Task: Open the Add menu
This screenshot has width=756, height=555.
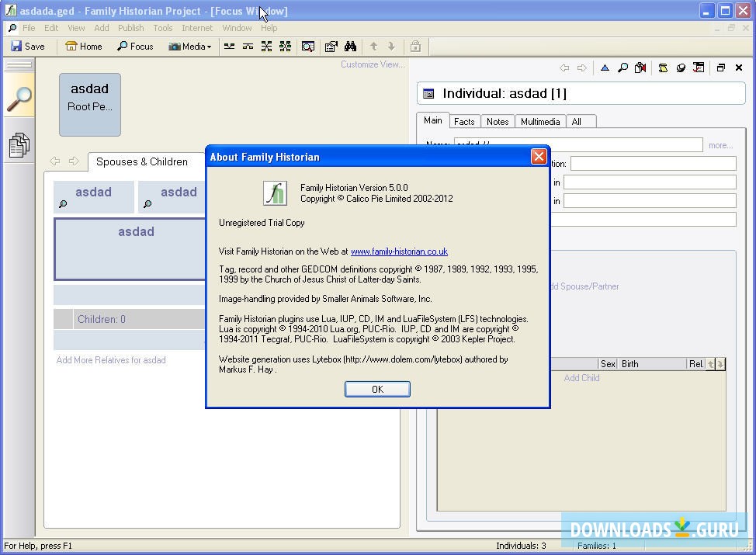Action: click(102, 28)
